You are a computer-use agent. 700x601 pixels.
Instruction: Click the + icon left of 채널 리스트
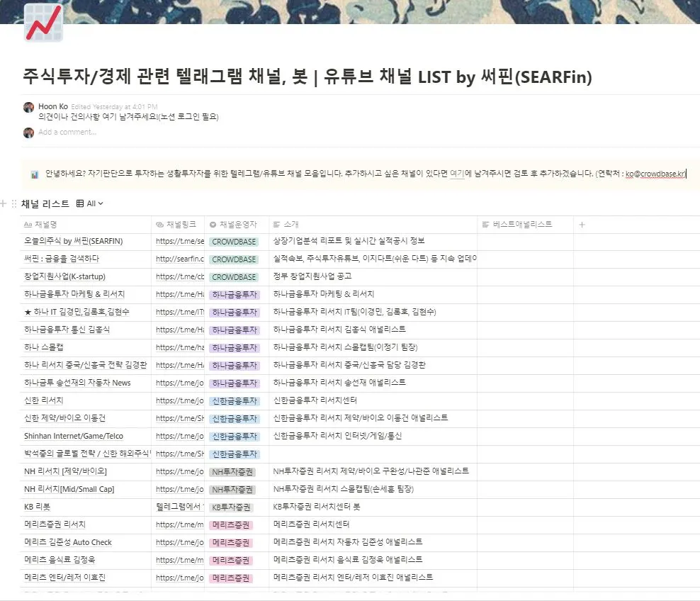click(3, 203)
